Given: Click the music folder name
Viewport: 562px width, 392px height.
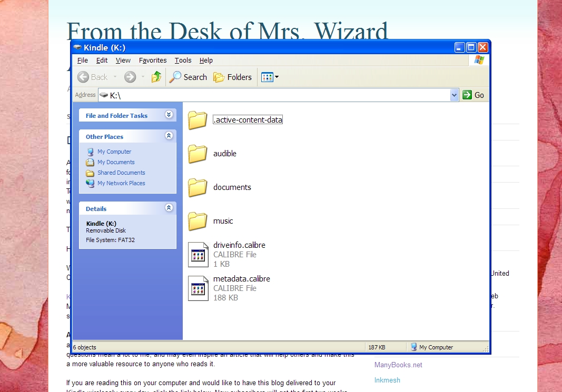Looking at the screenshot, I should [x=223, y=220].
